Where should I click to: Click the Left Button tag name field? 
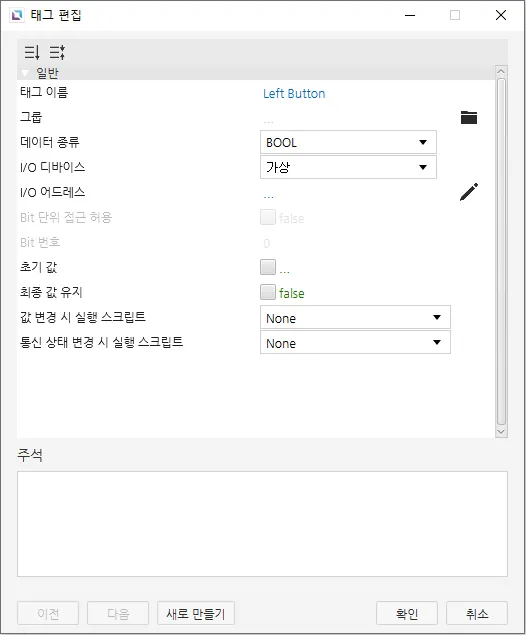[x=294, y=94]
